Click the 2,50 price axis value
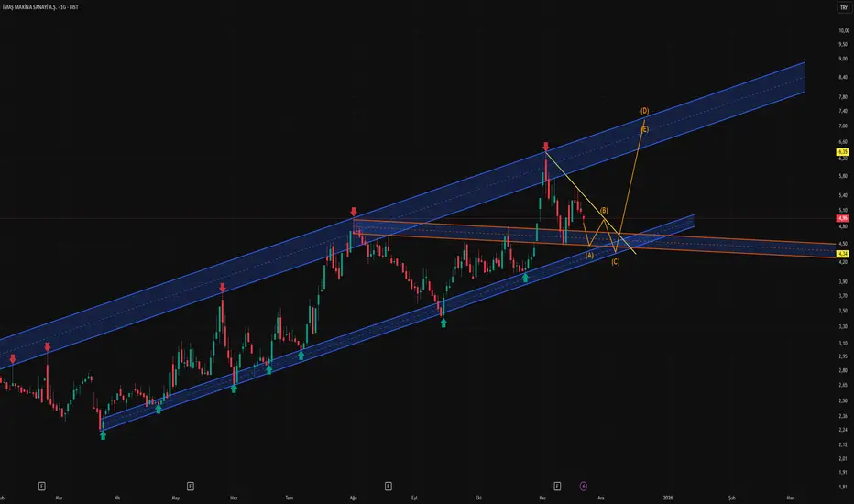Screen dimensions: 854x504 [x=843, y=401]
